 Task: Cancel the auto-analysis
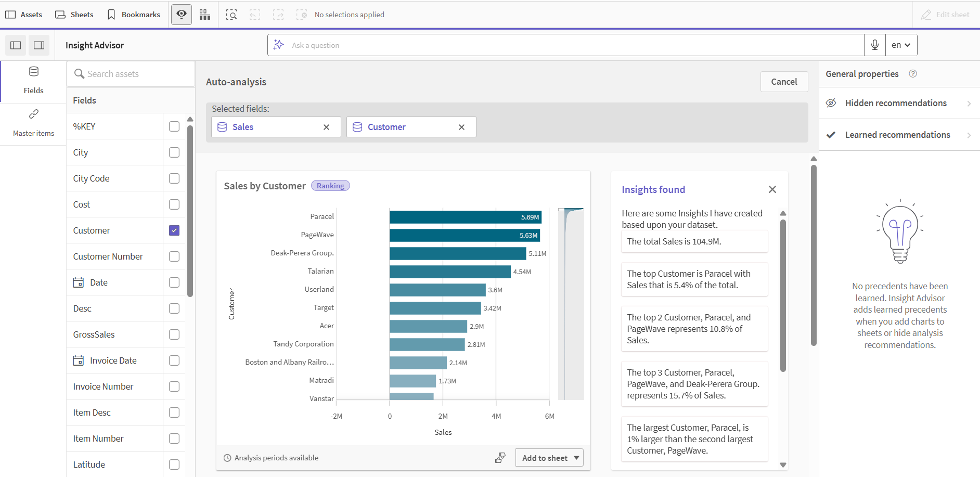click(784, 82)
